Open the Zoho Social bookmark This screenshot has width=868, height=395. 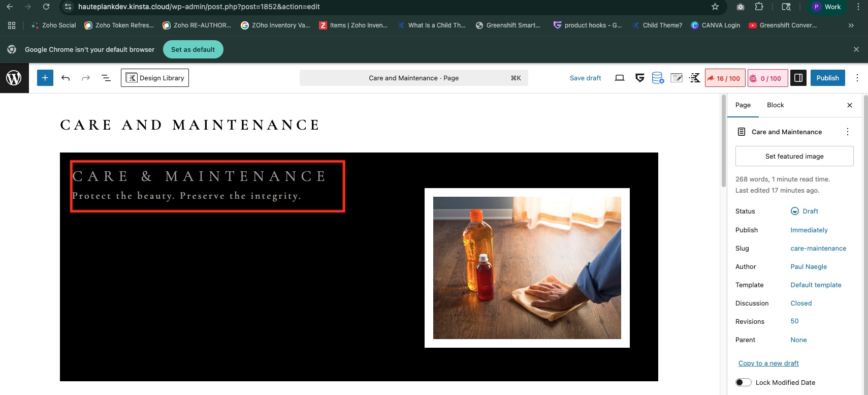click(53, 25)
